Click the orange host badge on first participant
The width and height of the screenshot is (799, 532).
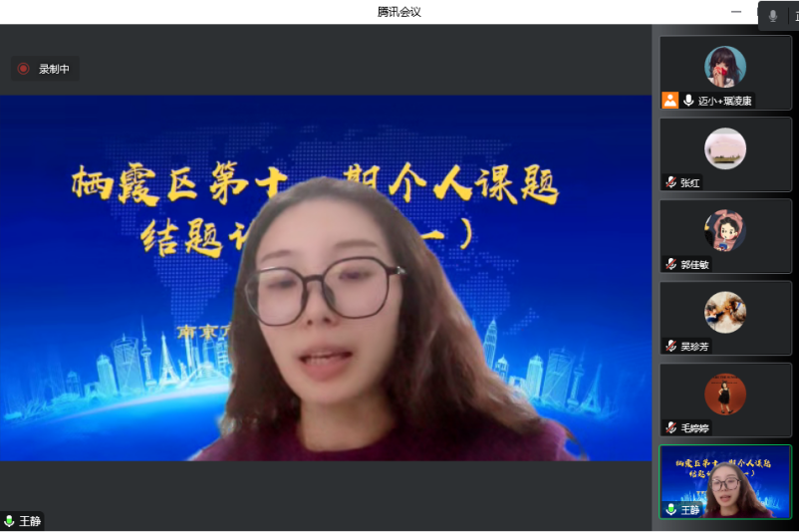669,101
